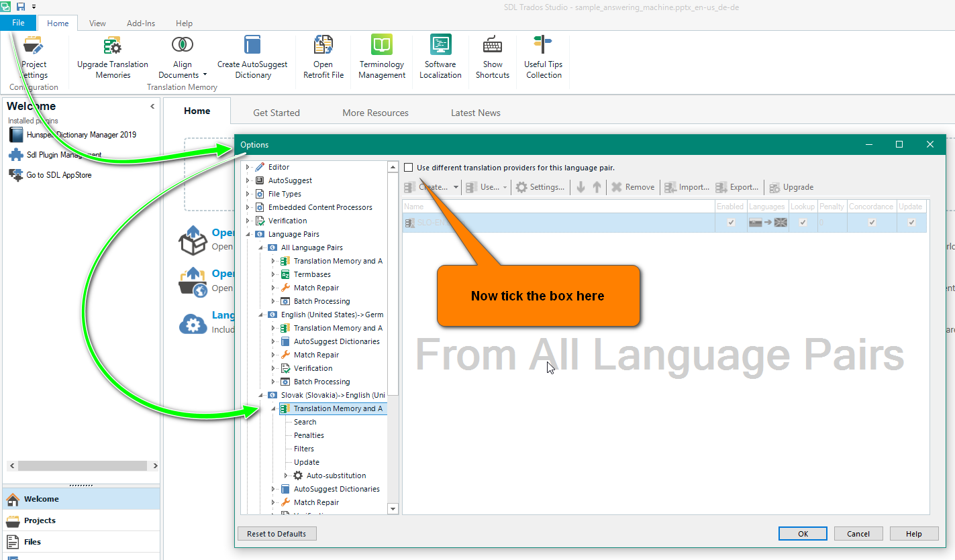Click Help button in Options dialog
This screenshot has width=955, height=560.
tap(914, 534)
